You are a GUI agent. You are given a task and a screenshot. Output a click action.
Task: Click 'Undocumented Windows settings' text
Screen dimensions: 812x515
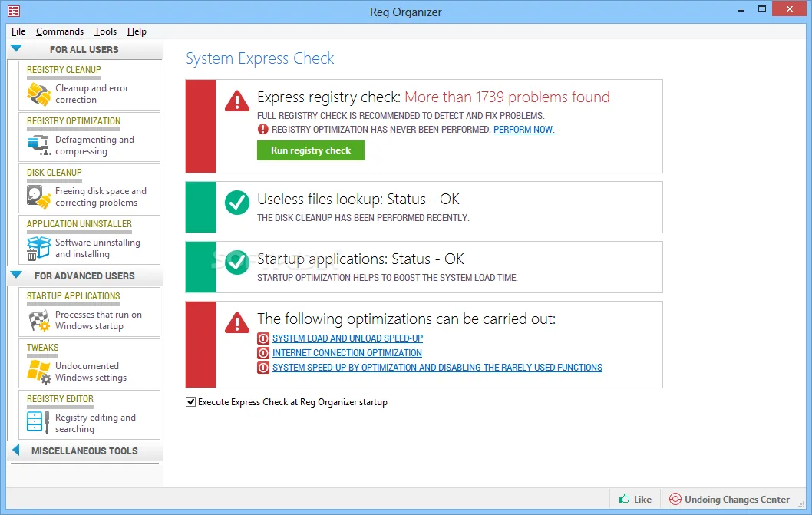click(91, 371)
